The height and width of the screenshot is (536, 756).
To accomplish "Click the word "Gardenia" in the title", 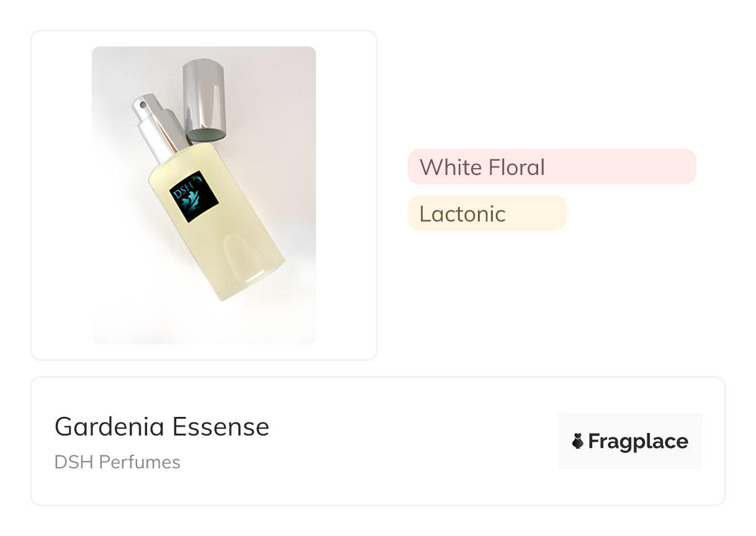I will pos(110,427).
